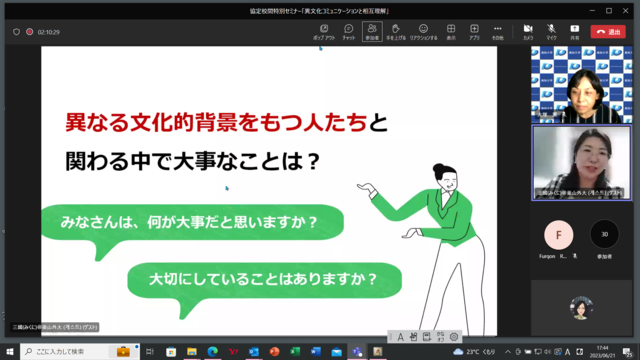This screenshot has height=360, width=640.
Task: Unmute the microphone (マイク)
Action: pyautogui.click(x=551, y=32)
